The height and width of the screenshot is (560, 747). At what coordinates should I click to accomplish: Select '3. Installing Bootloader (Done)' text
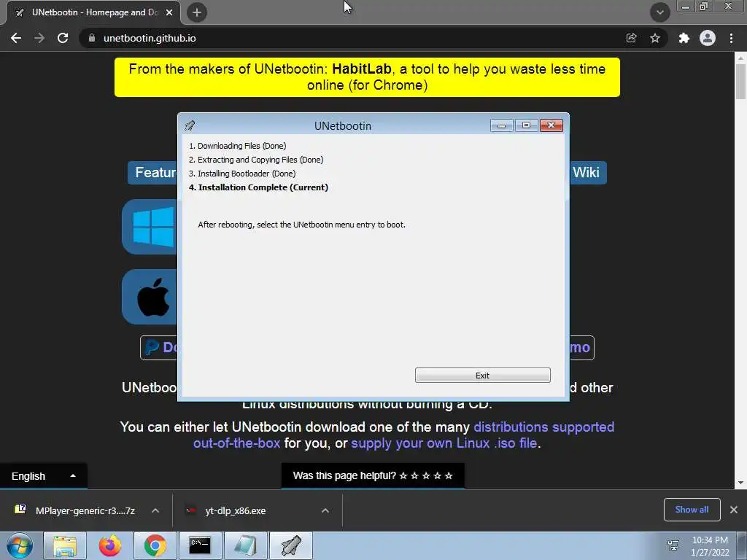[x=242, y=174]
